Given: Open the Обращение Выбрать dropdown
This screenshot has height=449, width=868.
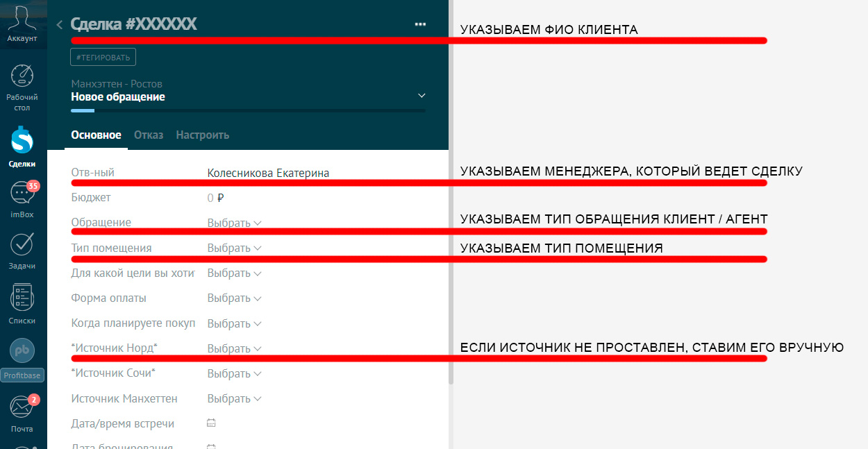Looking at the screenshot, I should pyautogui.click(x=234, y=223).
